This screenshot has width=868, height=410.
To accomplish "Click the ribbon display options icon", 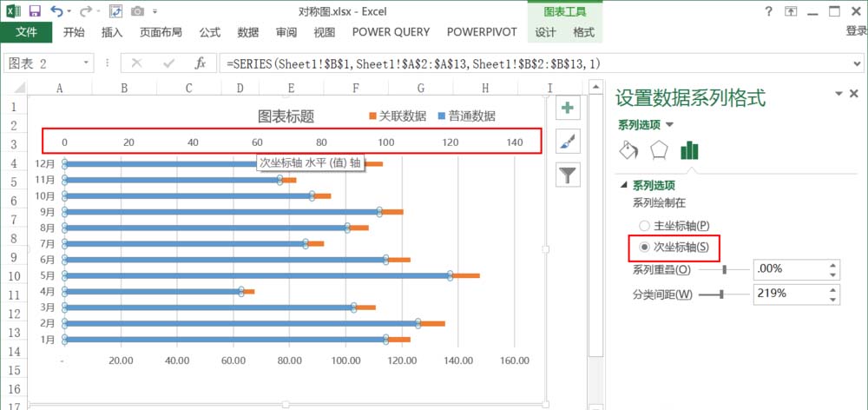I will point(792,11).
